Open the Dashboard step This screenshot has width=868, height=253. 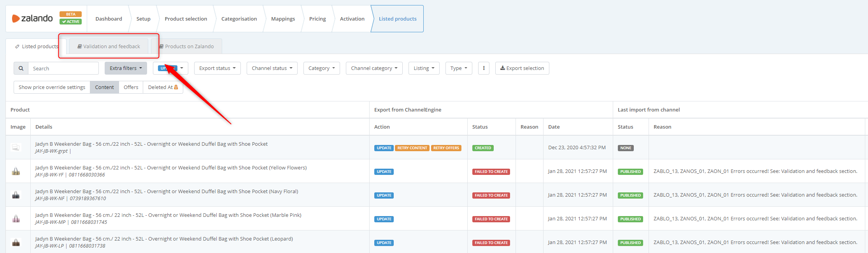tap(109, 19)
